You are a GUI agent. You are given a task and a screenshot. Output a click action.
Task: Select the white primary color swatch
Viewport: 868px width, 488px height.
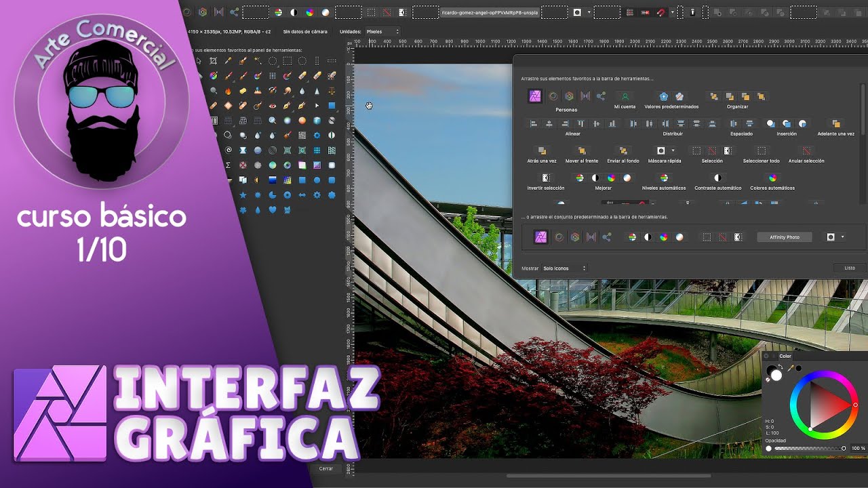pos(776,375)
